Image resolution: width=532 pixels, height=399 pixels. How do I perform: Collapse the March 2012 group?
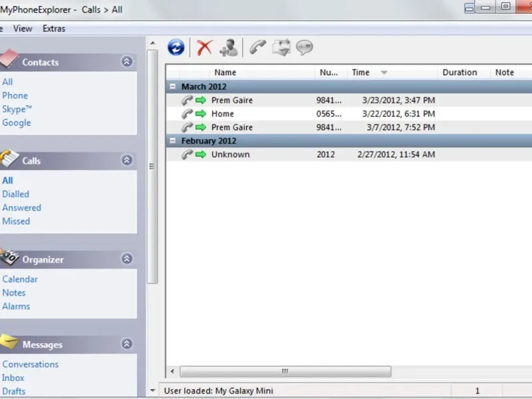pos(173,86)
